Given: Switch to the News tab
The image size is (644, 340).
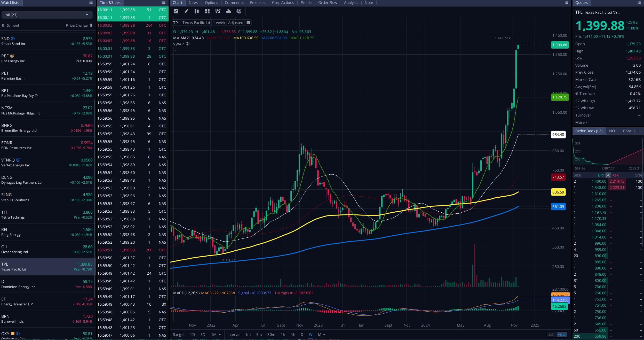Looking at the screenshot, I should pyautogui.click(x=193, y=3).
